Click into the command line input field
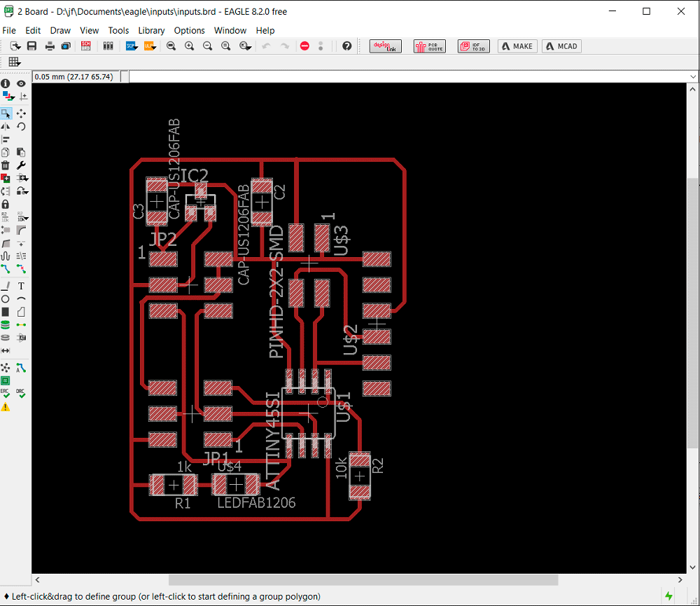 (x=409, y=76)
